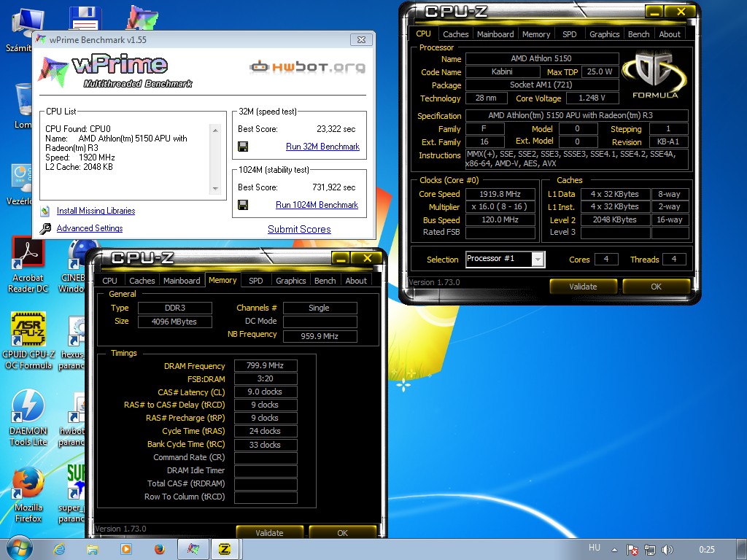This screenshot has height=560, width=747.
Task: Switch to wPrime taskbar button
Action: click(193, 550)
